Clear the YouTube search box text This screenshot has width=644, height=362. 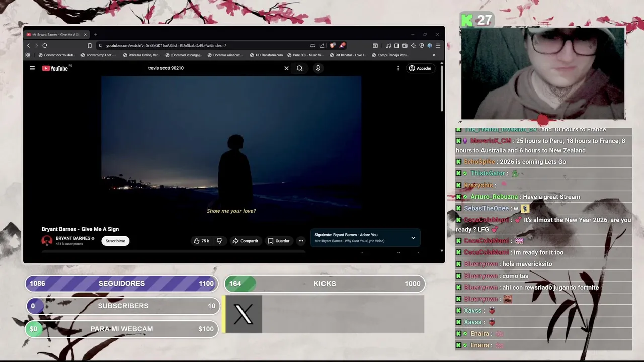tap(286, 68)
